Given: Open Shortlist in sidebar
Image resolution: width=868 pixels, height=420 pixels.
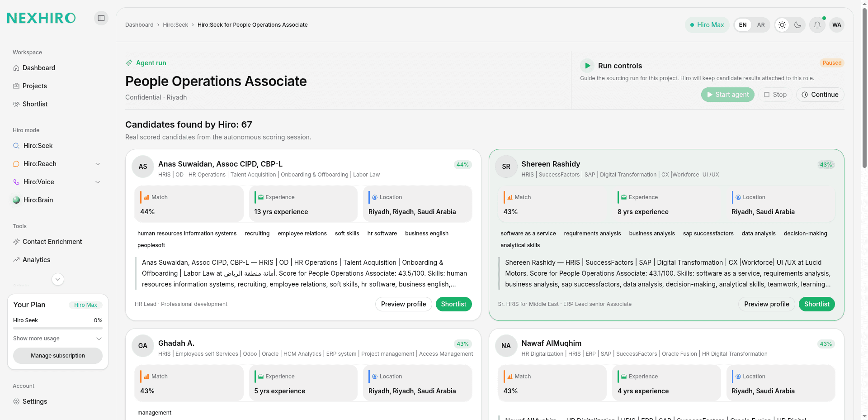Looking at the screenshot, I should click(x=58, y=104).
